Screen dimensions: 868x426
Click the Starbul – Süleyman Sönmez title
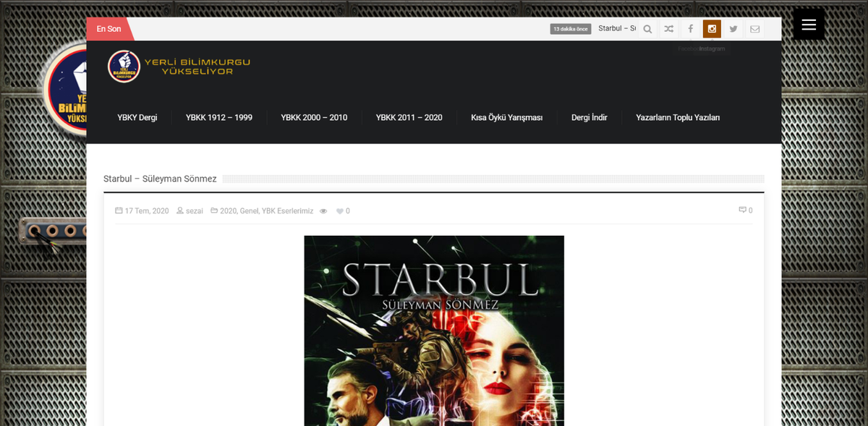(160, 179)
